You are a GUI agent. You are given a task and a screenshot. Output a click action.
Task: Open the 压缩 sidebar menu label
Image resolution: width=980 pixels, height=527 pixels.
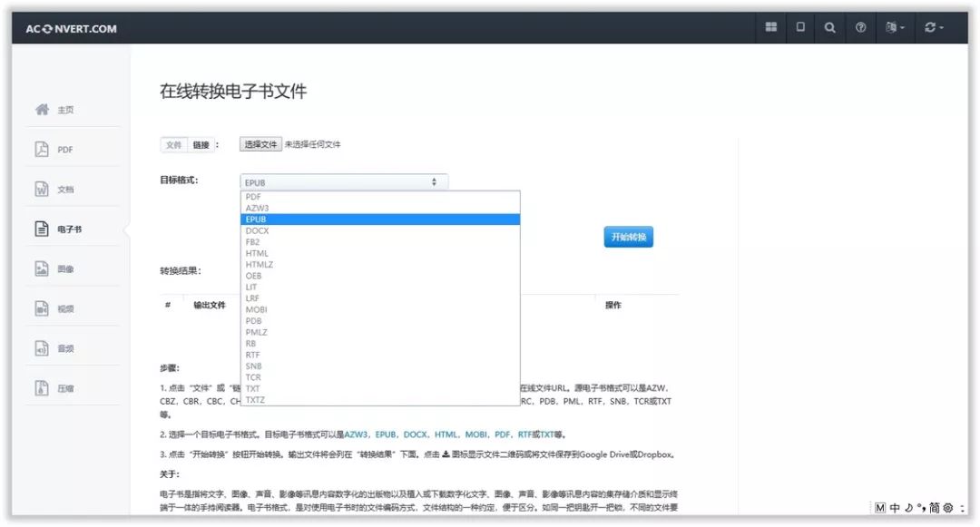65,388
